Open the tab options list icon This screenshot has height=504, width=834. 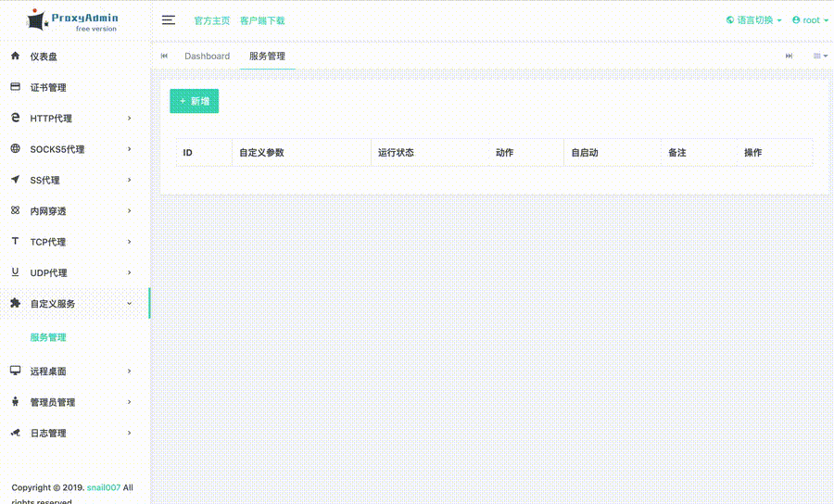tap(820, 56)
